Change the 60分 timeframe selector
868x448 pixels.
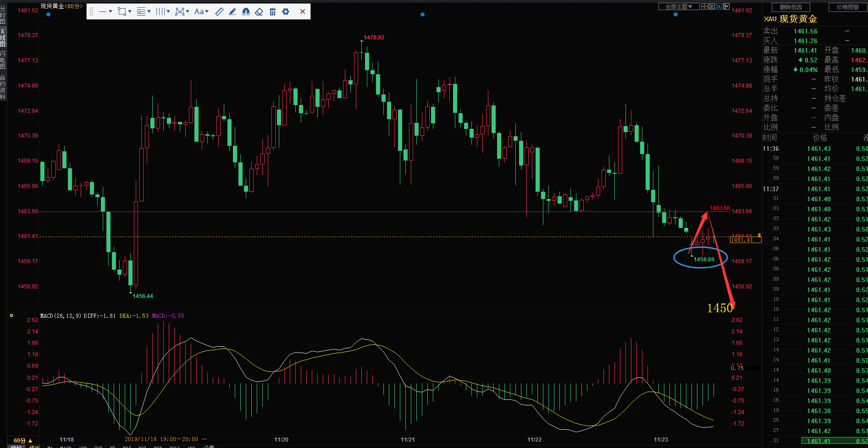23,440
